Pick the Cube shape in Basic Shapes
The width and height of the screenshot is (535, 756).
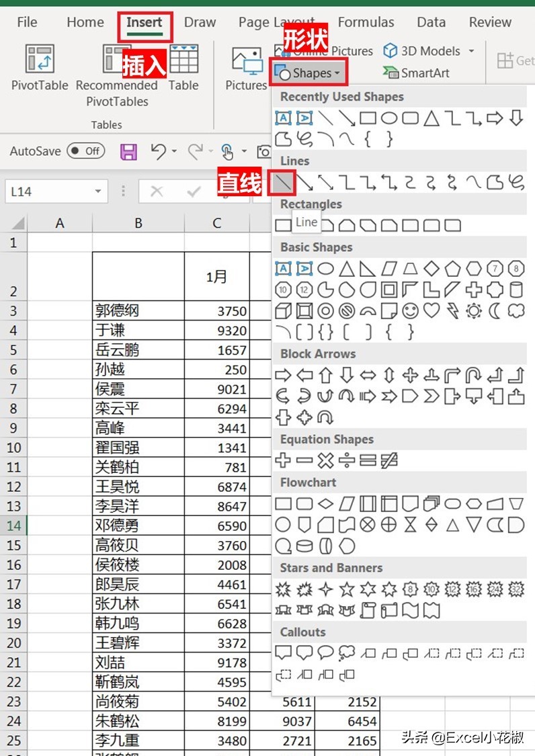point(283,311)
